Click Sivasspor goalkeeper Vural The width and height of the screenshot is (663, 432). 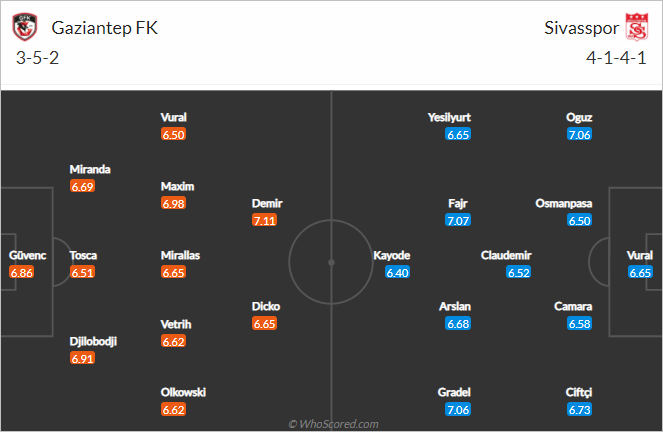pyautogui.click(x=640, y=255)
